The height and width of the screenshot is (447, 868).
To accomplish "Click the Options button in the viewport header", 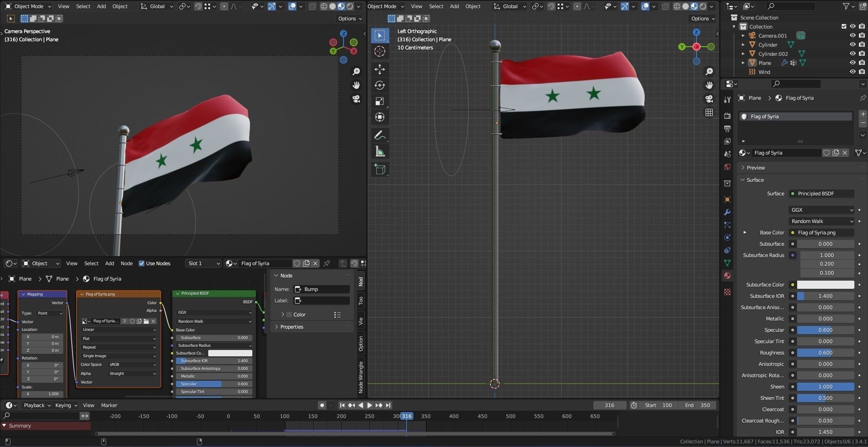I will 348,18.
